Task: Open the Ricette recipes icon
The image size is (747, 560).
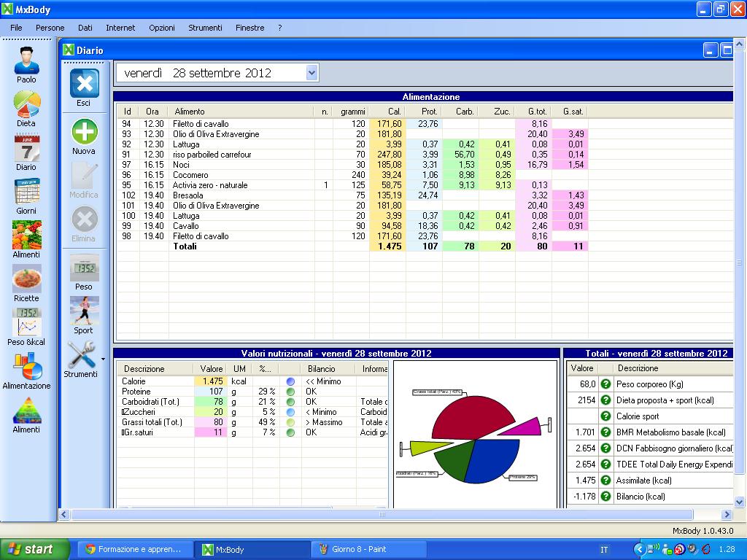Action: [x=27, y=279]
